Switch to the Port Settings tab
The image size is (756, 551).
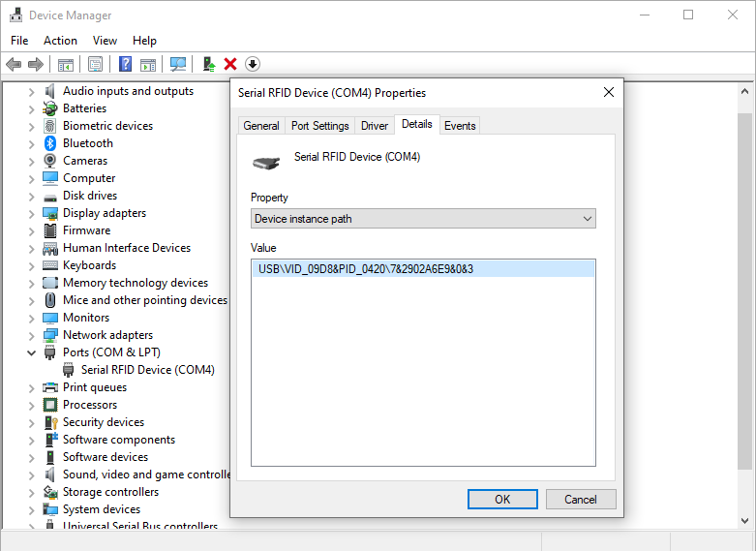click(319, 126)
